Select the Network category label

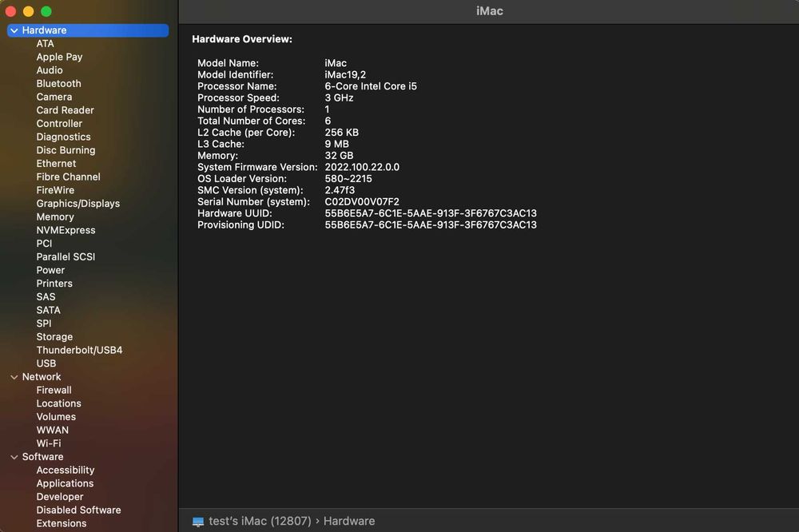pyautogui.click(x=42, y=376)
